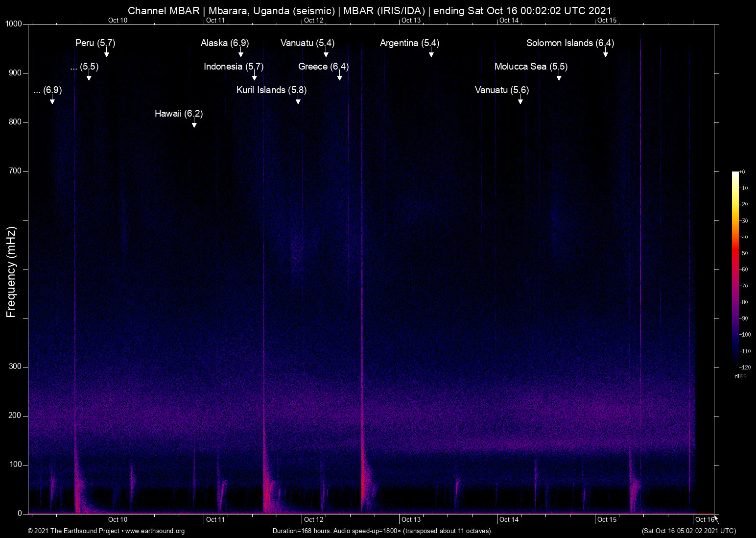Click the truncated ... (6.9) event label

[x=47, y=90]
